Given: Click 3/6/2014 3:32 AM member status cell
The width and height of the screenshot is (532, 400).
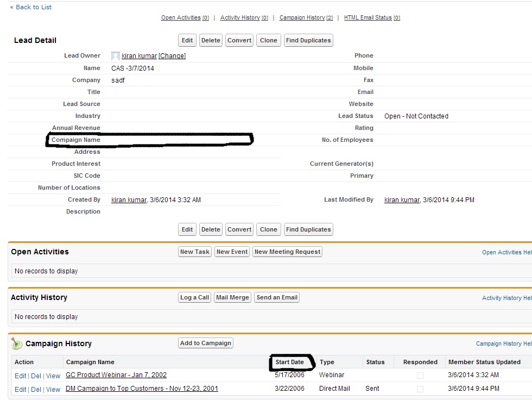Looking at the screenshot, I should 473,375.
